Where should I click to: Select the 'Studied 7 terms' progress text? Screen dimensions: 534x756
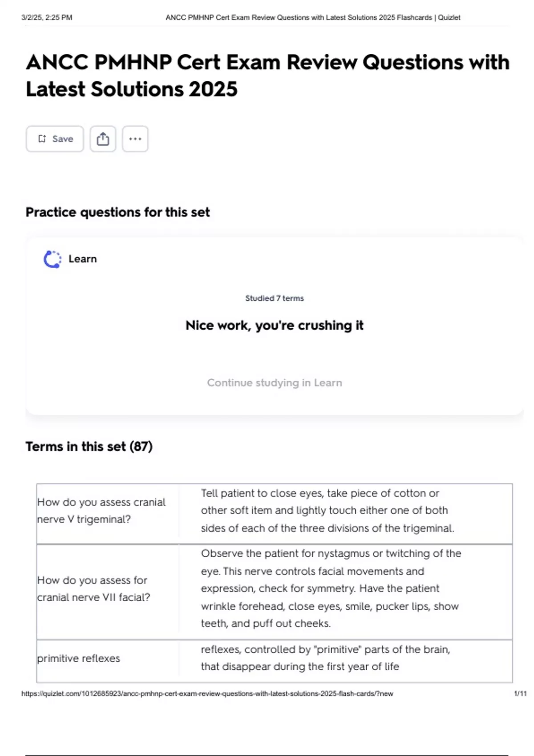tap(274, 298)
